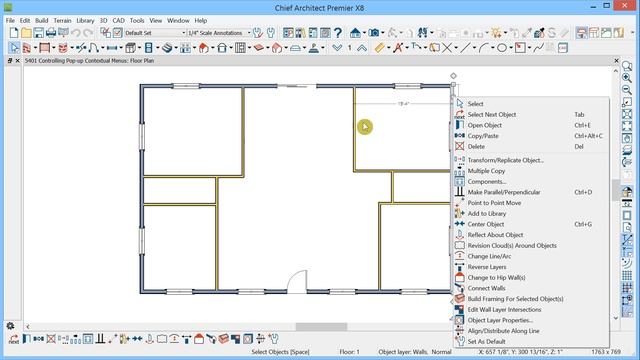Select the Text tool red A icon
Image resolution: width=640 pixels, height=360 pixels.
398,48
